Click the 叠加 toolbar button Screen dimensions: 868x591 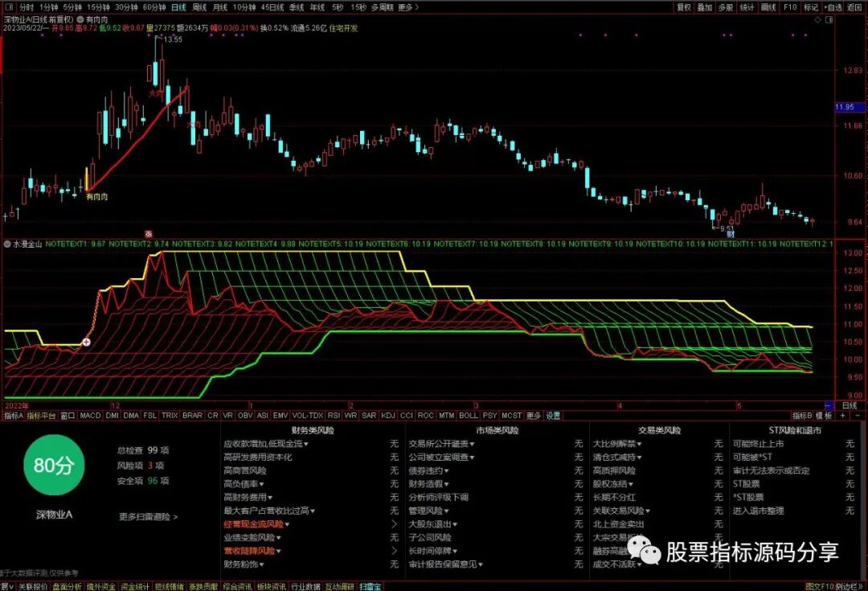(705, 7)
